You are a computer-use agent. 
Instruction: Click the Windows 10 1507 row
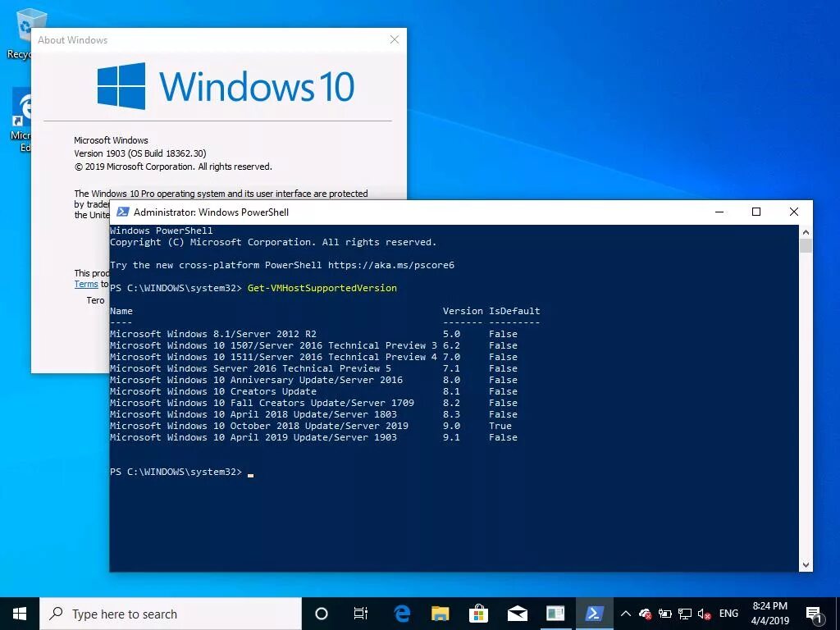click(314, 345)
